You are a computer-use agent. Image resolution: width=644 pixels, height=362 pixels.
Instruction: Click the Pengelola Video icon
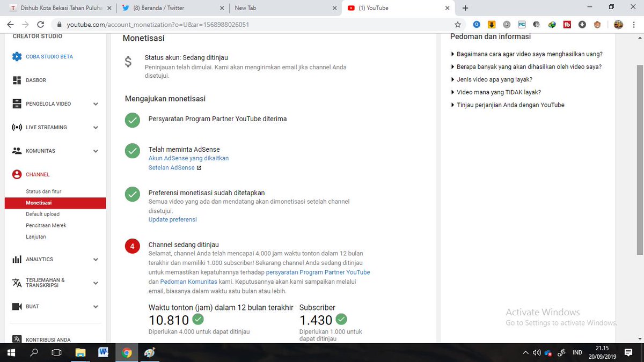click(x=17, y=104)
